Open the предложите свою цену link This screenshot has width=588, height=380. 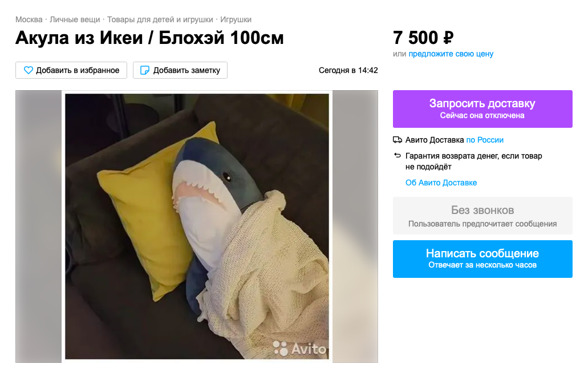451,54
